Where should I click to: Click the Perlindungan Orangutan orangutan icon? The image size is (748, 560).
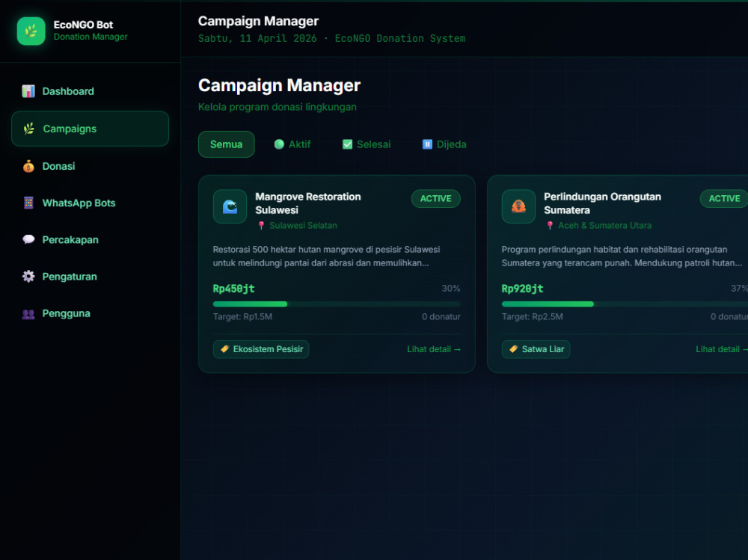point(518,206)
